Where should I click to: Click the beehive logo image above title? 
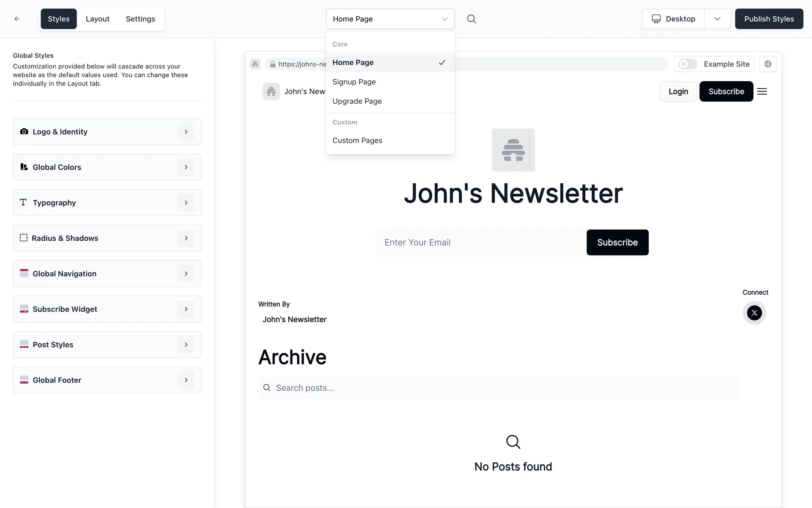coord(513,150)
